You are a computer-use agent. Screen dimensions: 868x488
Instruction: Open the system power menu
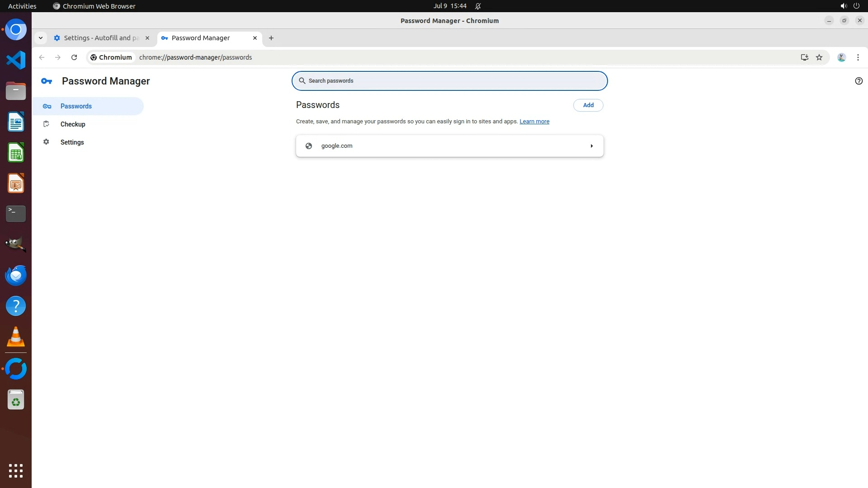click(856, 6)
